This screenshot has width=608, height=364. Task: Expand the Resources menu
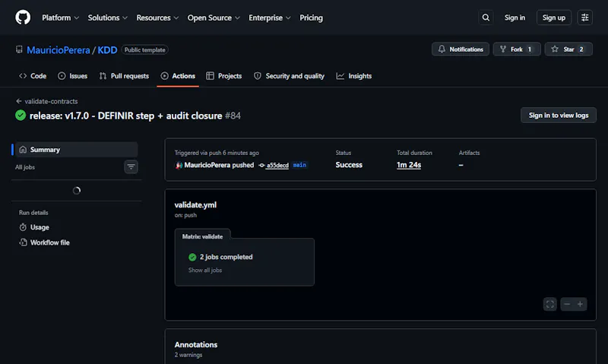click(x=157, y=17)
